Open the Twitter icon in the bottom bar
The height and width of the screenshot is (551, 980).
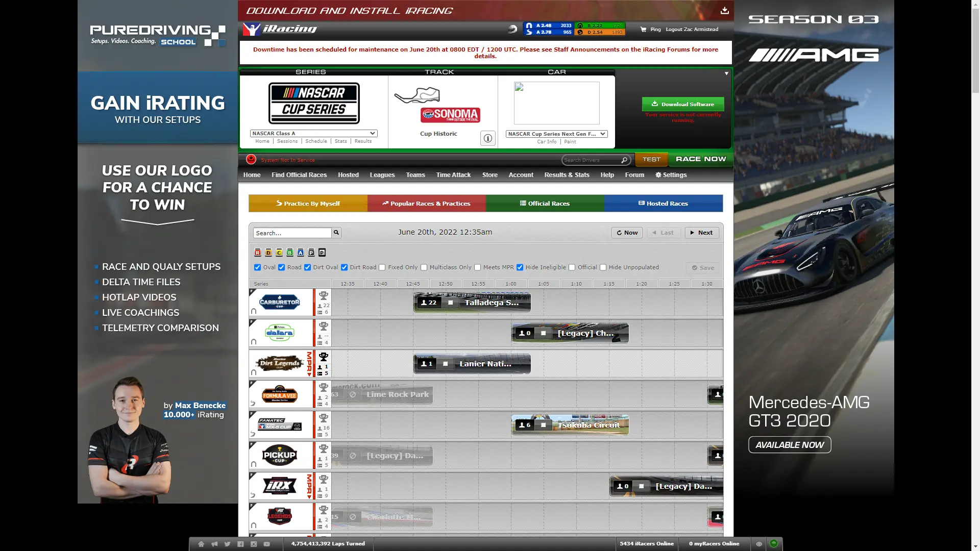(x=227, y=544)
